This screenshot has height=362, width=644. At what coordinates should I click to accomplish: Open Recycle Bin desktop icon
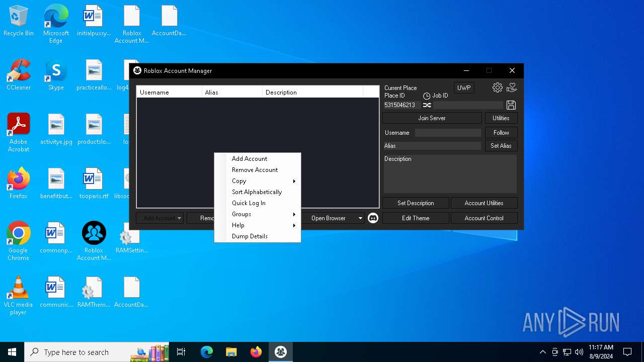coord(19,22)
